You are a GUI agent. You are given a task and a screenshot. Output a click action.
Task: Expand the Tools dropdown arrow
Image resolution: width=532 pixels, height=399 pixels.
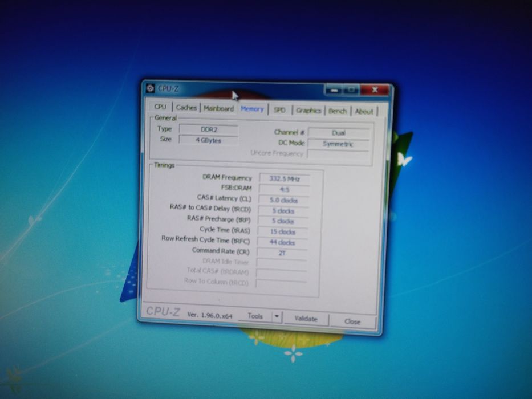click(x=277, y=317)
